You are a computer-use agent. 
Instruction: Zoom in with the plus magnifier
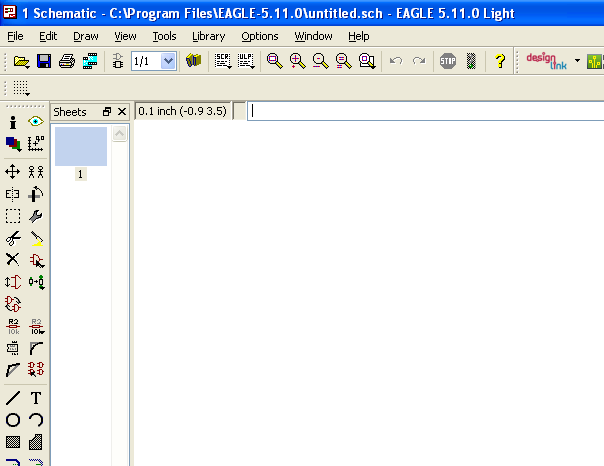click(297, 61)
